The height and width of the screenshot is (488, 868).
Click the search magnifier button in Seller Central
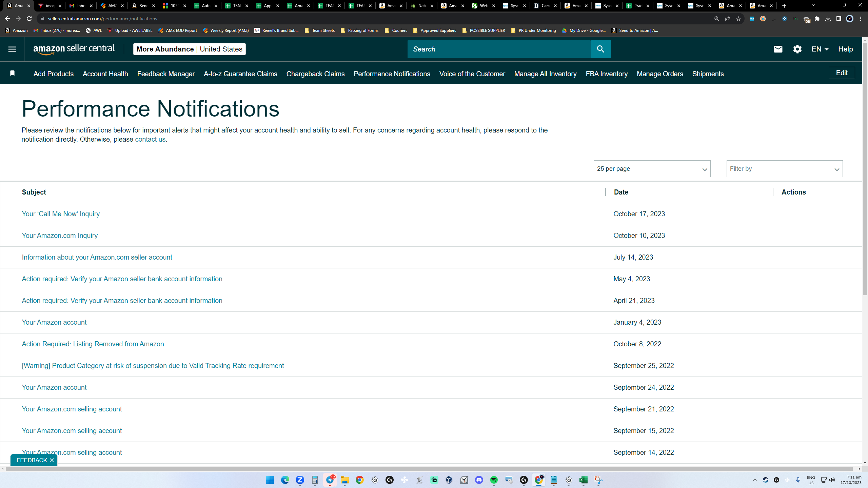tap(600, 49)
